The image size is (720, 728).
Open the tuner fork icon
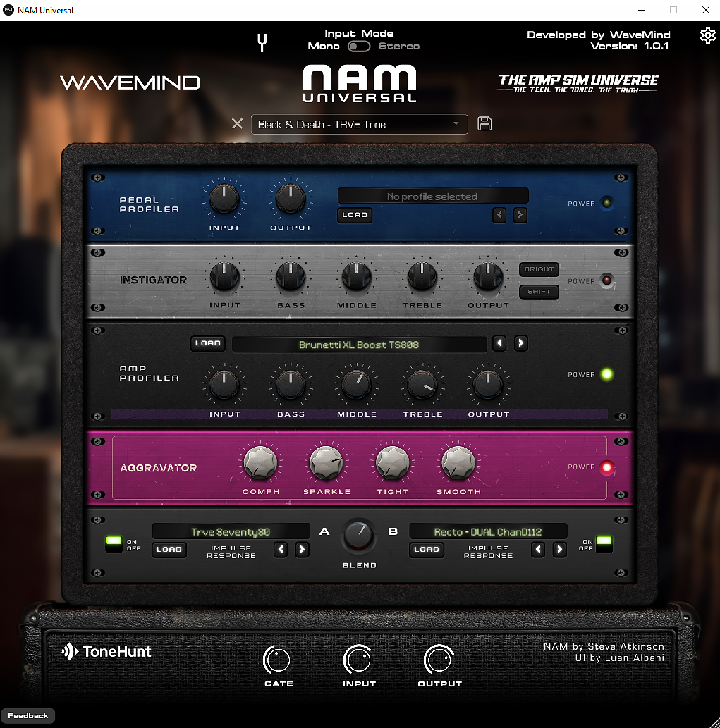[262, 43]
